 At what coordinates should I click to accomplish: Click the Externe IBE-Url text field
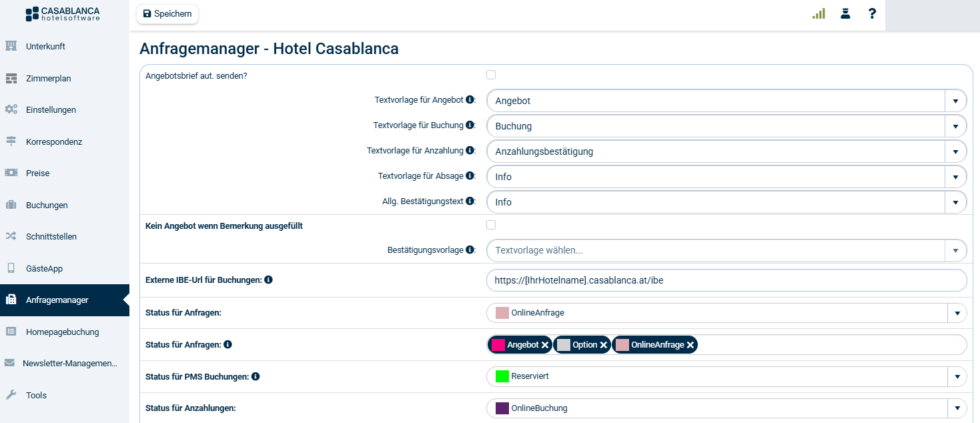(726, 281)
